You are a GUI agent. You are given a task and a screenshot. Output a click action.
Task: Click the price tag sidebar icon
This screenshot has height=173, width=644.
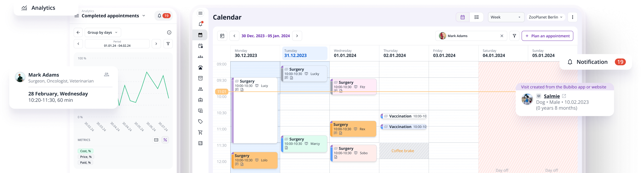click(200, 122)
